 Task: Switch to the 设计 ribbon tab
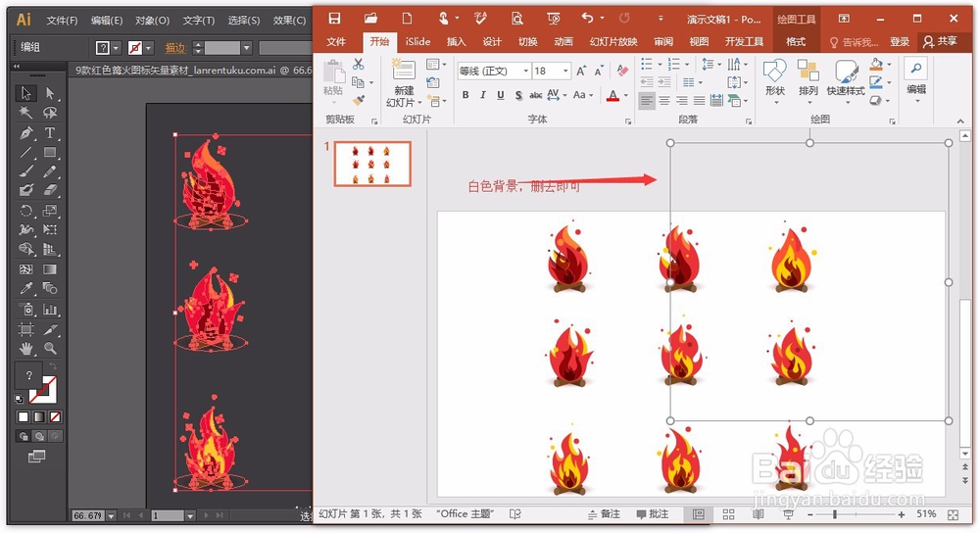click(x=492, y=41)
